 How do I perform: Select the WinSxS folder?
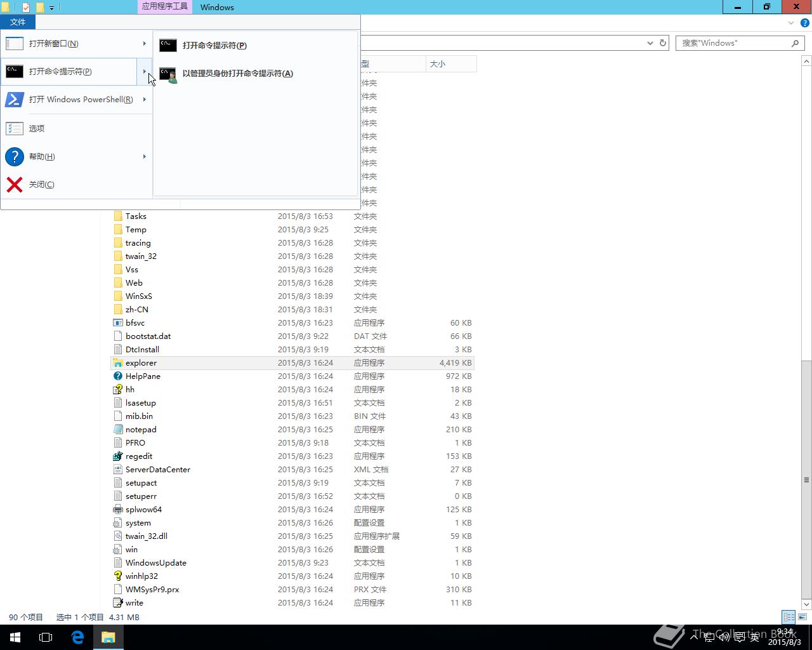pyautogui.click(x=139, y=296)
